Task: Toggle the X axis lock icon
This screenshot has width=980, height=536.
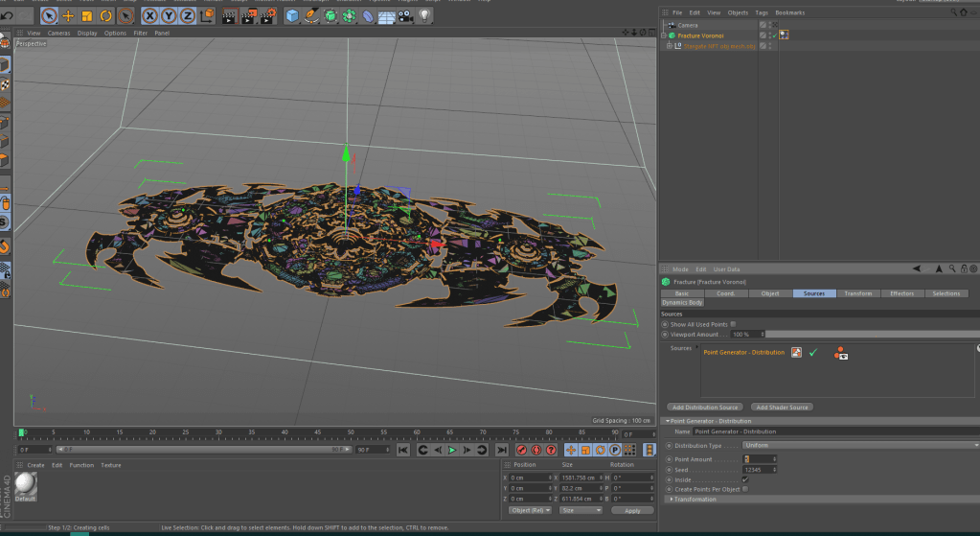Action: coord(150,16)
